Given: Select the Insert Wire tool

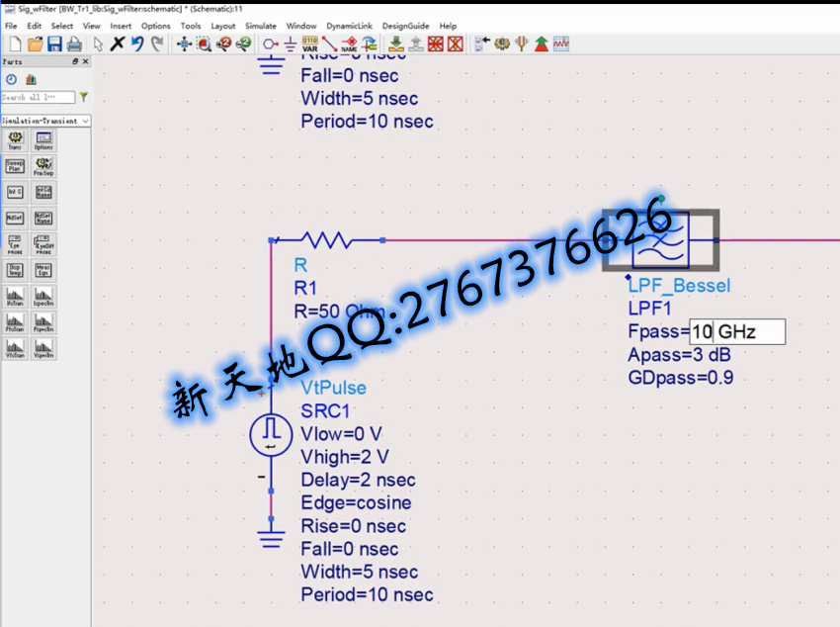Looking at the screenshot, I should [x=329, y=44].
